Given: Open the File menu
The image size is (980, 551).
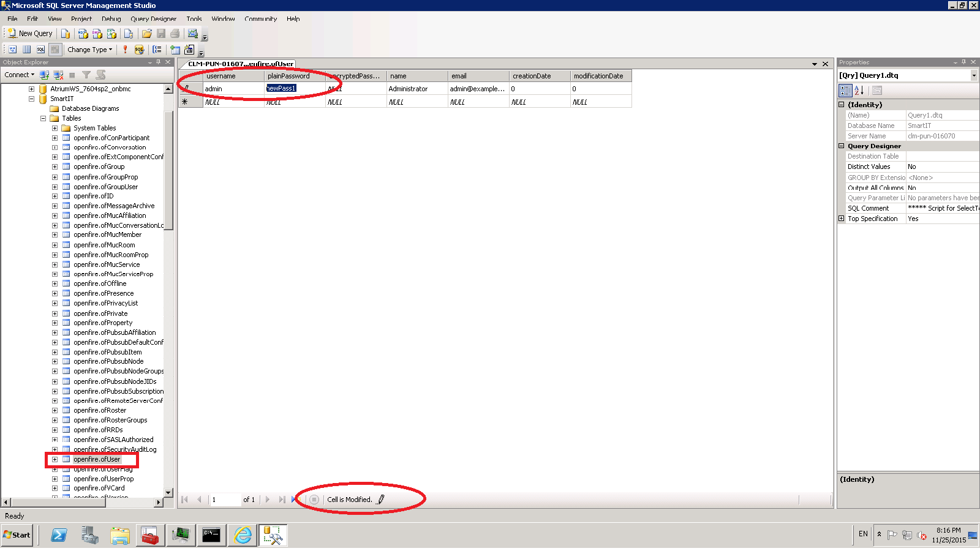Looking at the screenshot, I should pyautogui.click(x=12, y=19).
